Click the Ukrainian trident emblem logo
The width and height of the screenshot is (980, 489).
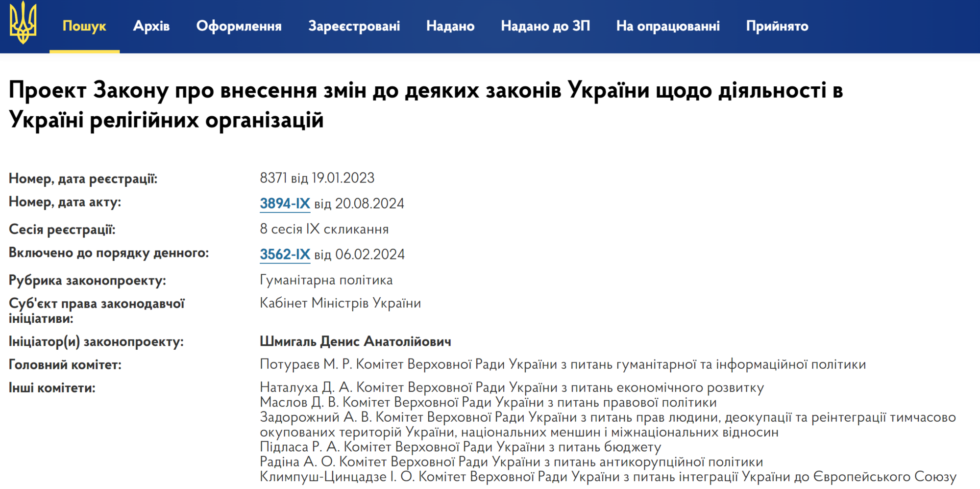[x=23, y=23]
